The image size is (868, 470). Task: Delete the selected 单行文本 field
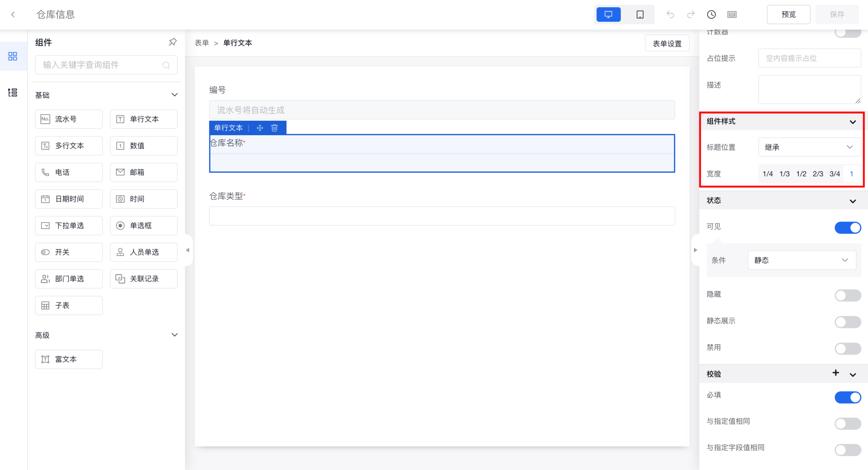point(274,128)
